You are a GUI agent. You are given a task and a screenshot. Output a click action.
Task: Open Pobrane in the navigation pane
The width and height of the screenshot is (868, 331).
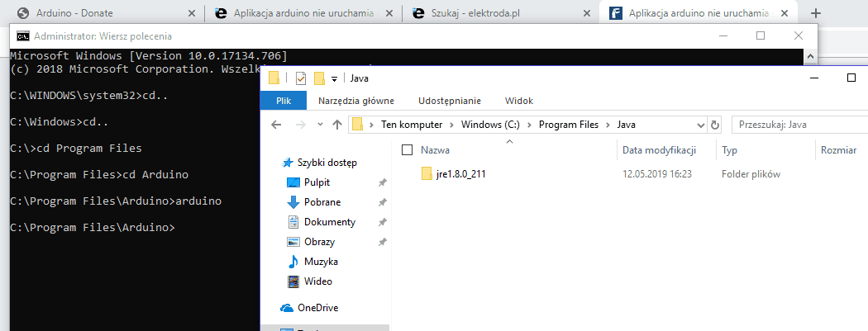point(322,202)
